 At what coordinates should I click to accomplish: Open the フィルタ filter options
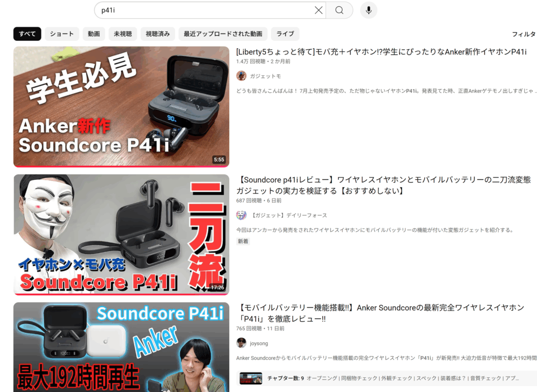point(524,34)
